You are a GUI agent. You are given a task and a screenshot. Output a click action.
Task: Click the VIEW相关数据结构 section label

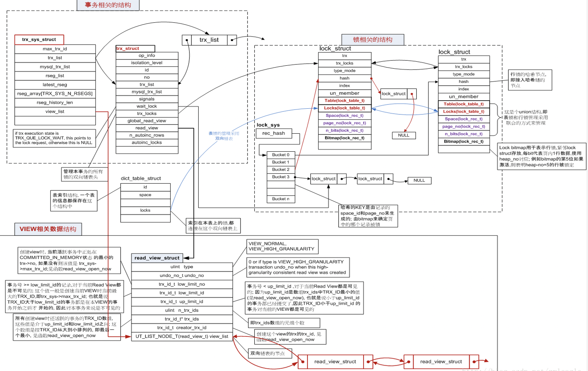click(x=48, y=229)
